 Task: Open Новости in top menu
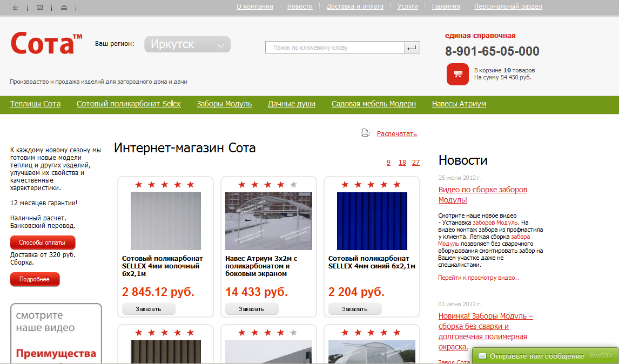click(x=300, y=6)
